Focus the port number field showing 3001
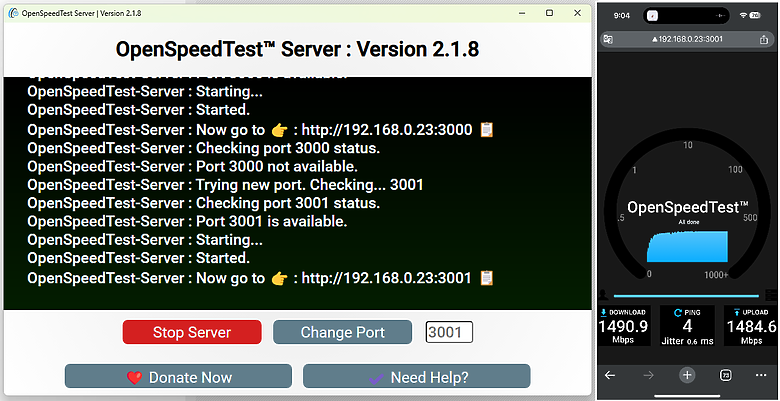The height and width of the screenshot is (401, 780). click(x=449, y=332)
